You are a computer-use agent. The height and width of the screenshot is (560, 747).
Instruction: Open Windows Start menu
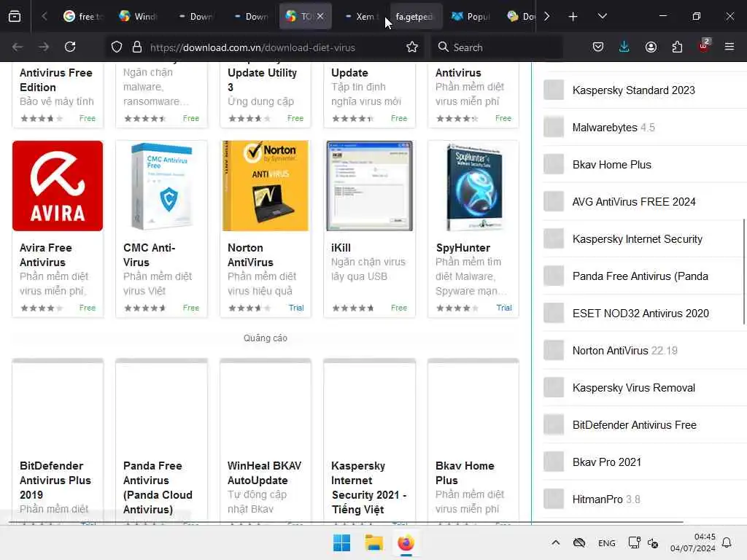click(341, 542)
